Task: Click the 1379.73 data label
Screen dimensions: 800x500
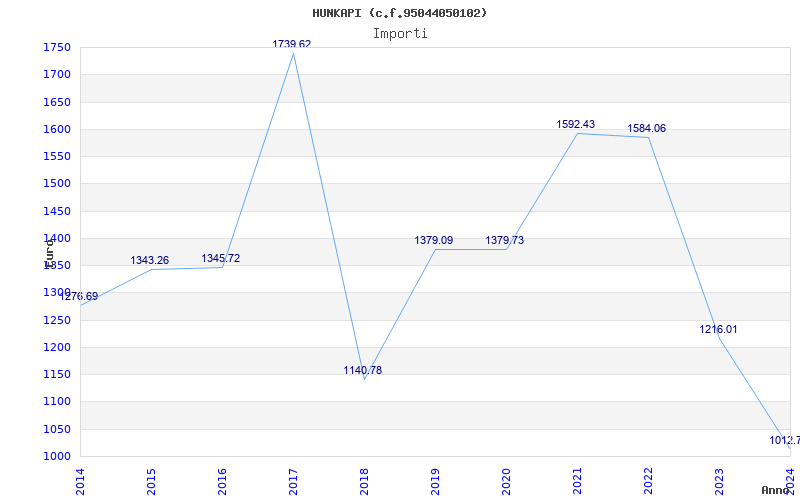Action: 505,240
